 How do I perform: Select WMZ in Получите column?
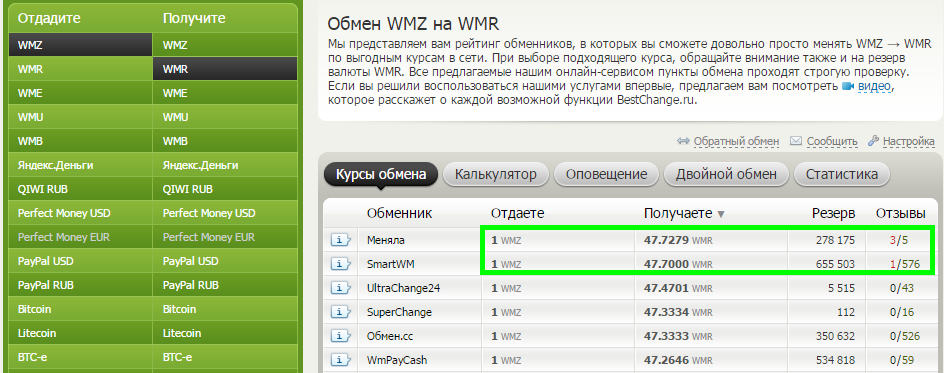pyautogui.click(x=225, y=45)
